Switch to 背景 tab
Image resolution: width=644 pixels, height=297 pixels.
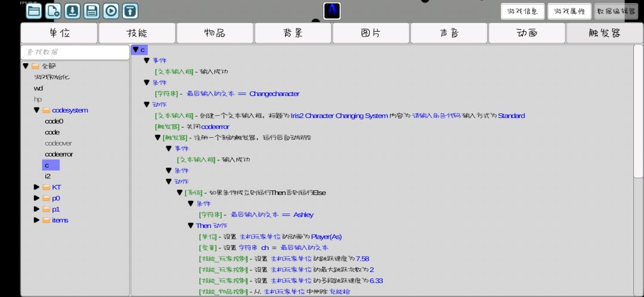293,33
